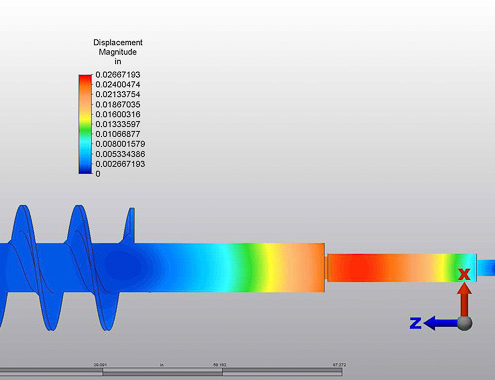Click the red X axis arrow of the triad
Screen dimensions: 495x380
pos(464,299)
